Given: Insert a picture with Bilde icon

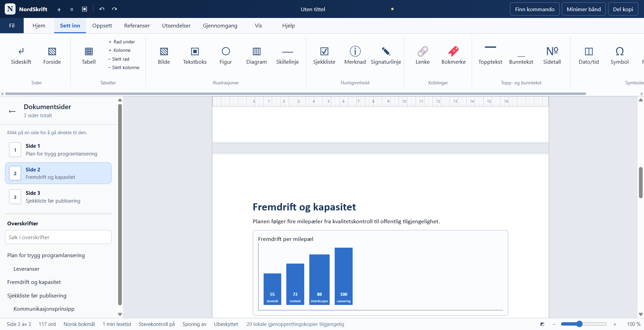Looking at the screenshot, I should [164, 55].
